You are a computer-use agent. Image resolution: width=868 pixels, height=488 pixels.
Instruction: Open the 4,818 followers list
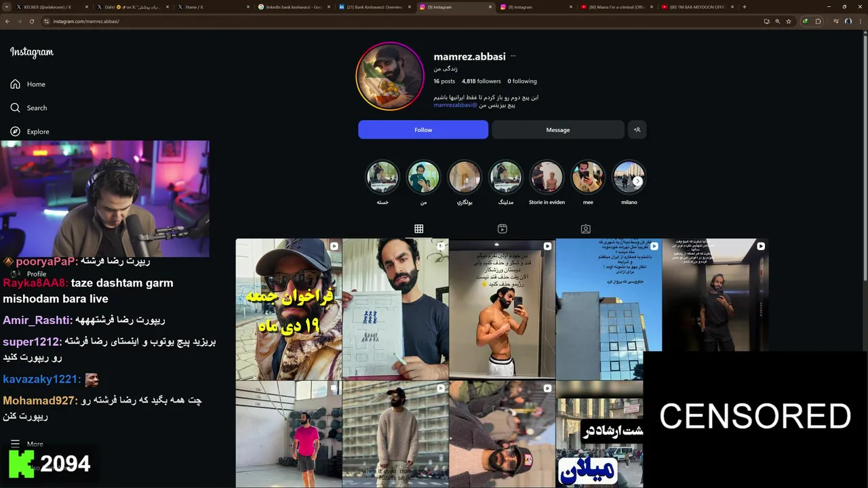click(481, 81)
